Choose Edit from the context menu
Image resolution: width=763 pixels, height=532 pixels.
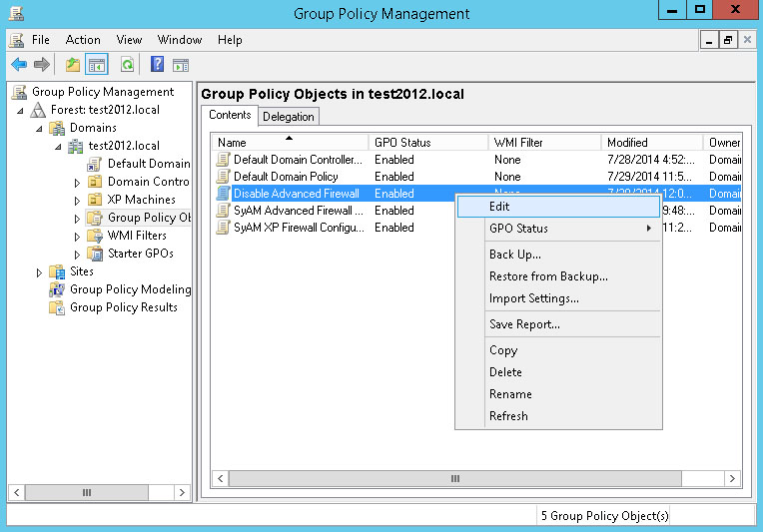tap(499, 207)
